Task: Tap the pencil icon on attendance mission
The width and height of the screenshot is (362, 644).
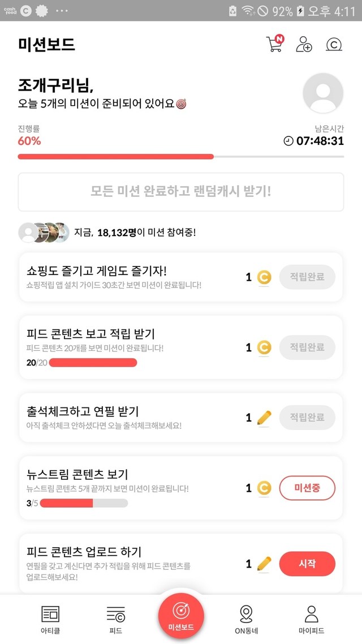Action: pos(264,418)
